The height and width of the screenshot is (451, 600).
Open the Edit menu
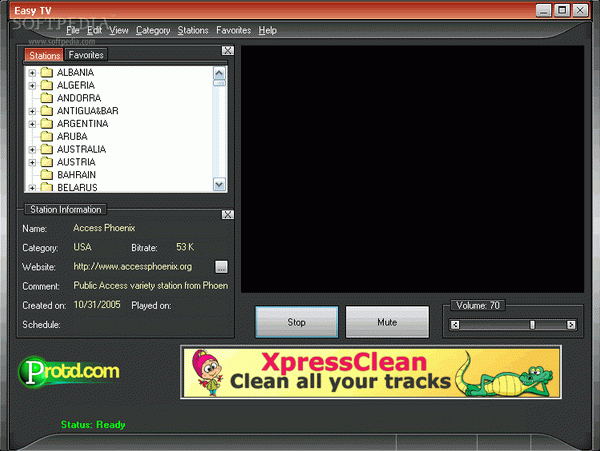(x=94, y=30)
